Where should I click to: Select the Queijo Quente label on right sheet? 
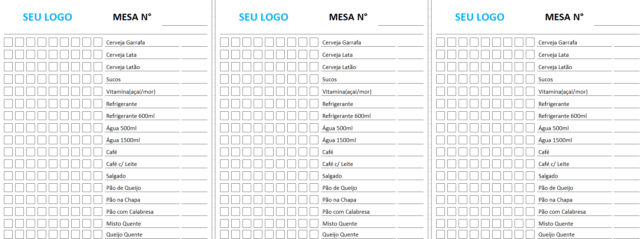(556, 235)
